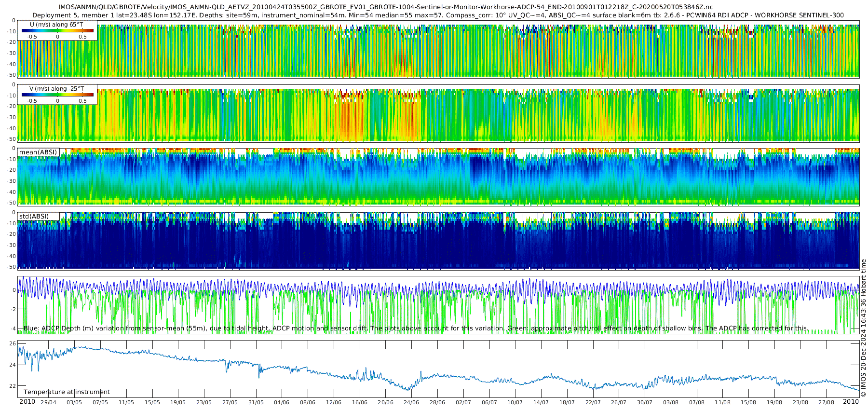Click the 'V (m/s) along -25°T' legend title
The image size is (868, 410).
click(x=56, y=89)
